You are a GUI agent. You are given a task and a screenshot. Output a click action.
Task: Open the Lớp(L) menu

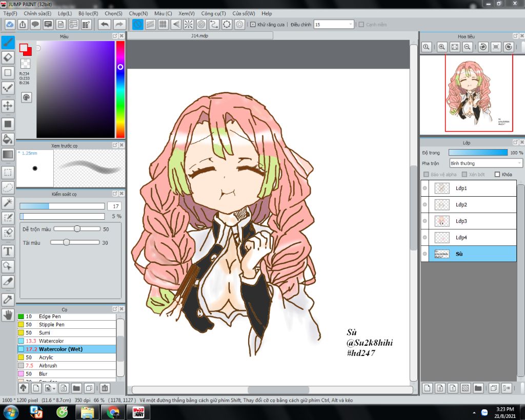65,13
